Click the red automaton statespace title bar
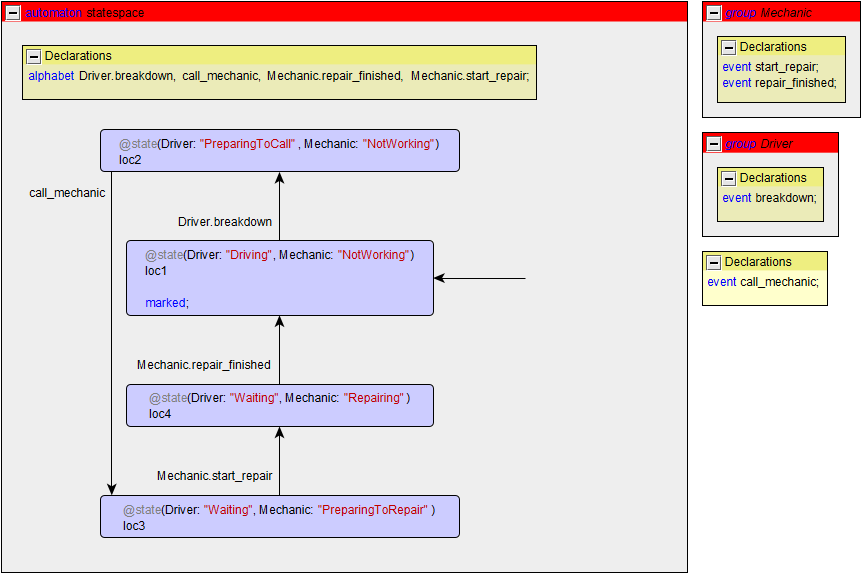862x574 pixels. [x=350, y=12]
